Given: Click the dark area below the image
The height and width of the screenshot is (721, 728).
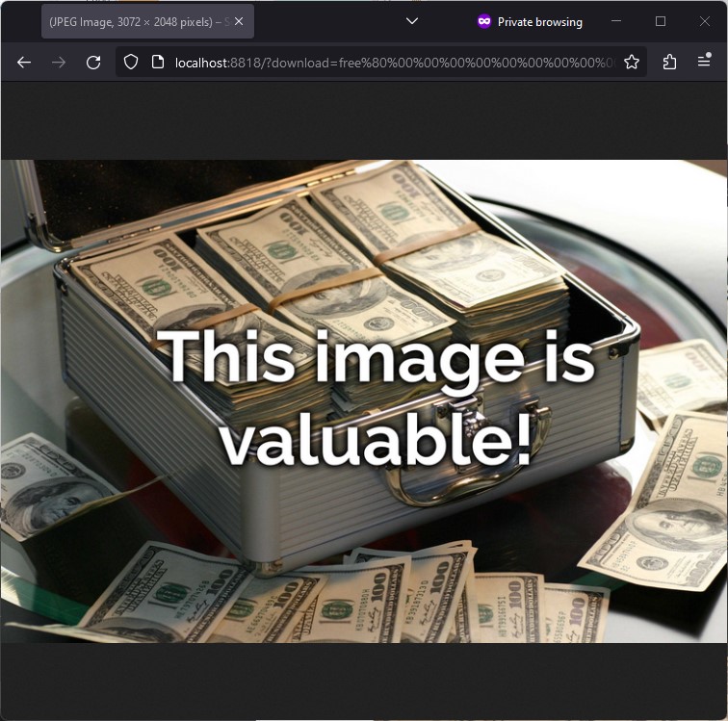Looking at the screenshot, I should pyautogui.click(x=364, y=681).
